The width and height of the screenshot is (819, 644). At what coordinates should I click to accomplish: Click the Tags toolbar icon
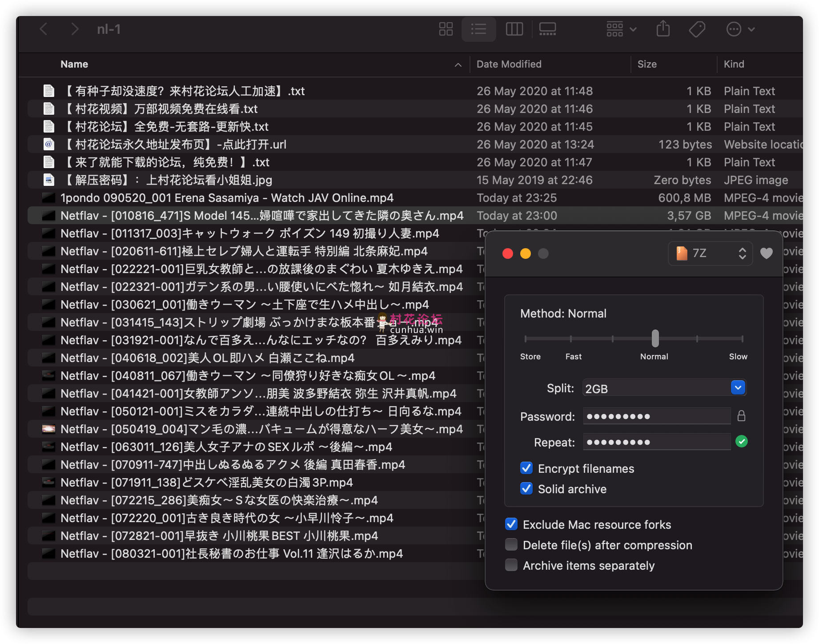697,29
